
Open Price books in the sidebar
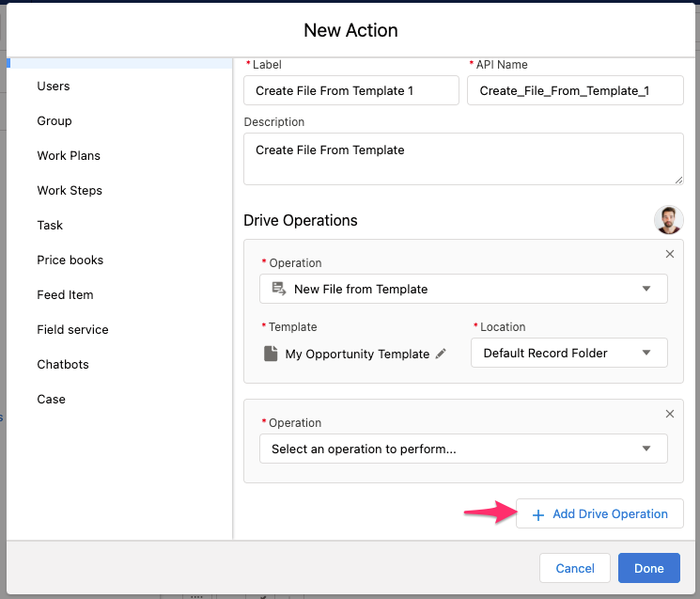coord(70,260)
